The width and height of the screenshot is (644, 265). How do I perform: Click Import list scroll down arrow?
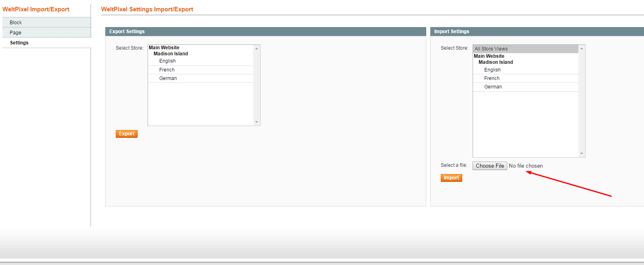[581, 154]
